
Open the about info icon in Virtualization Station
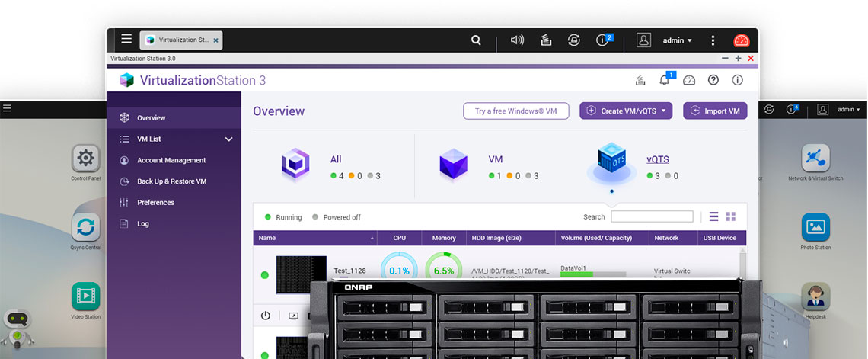[737, 80]
